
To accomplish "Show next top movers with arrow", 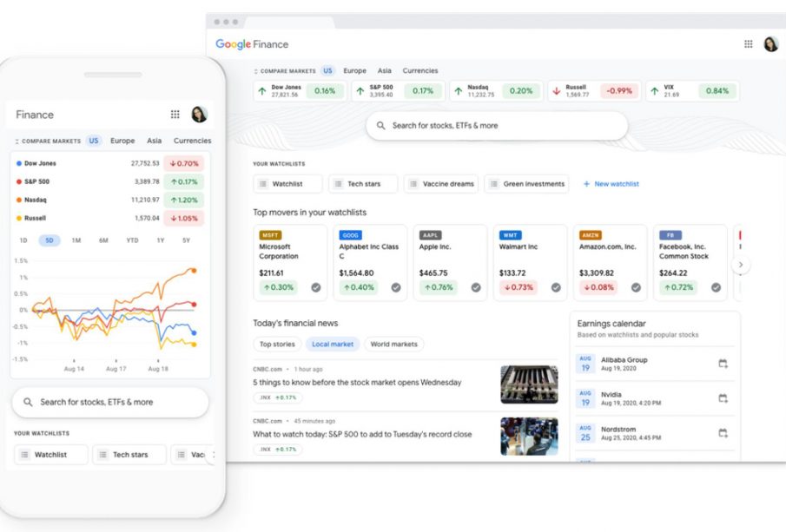I will click(x=740, y=265).
